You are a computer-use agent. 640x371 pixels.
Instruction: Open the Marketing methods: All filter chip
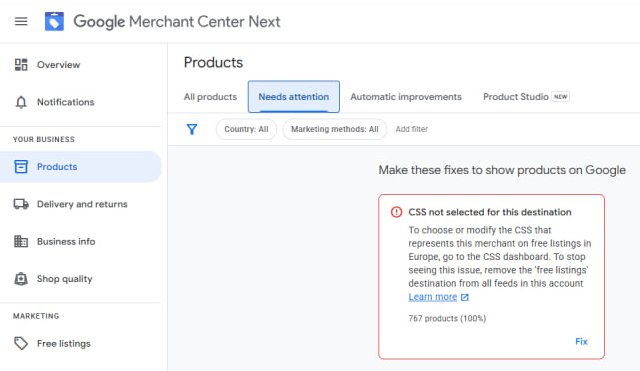tap(335, 129)
